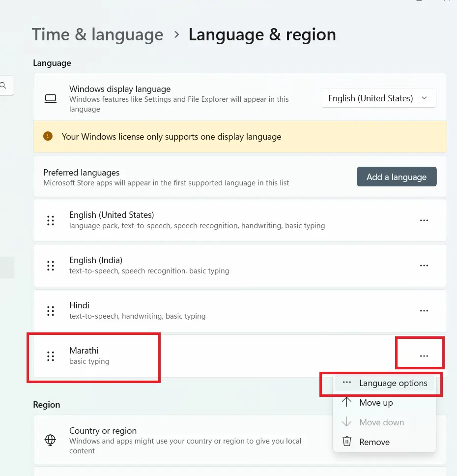Click the drag handle for English (United States)
The height and width of the screenshot is (476, 457).
pyautogui.click(x=50, y=220)
